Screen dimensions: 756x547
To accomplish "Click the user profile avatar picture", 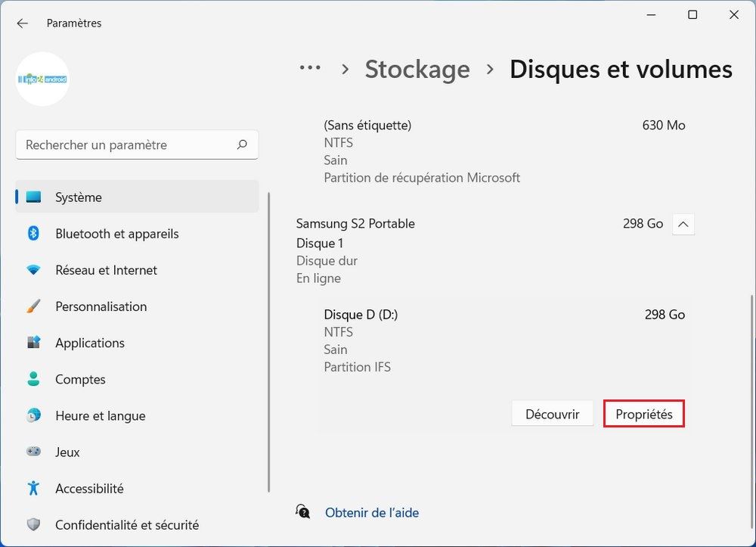I will tap(42, 79).
